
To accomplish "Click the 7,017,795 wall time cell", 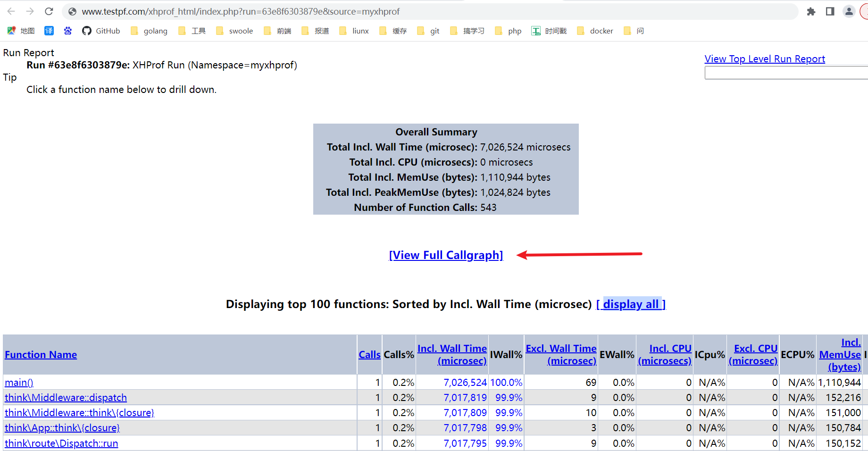I will click(x=465, y=443).
